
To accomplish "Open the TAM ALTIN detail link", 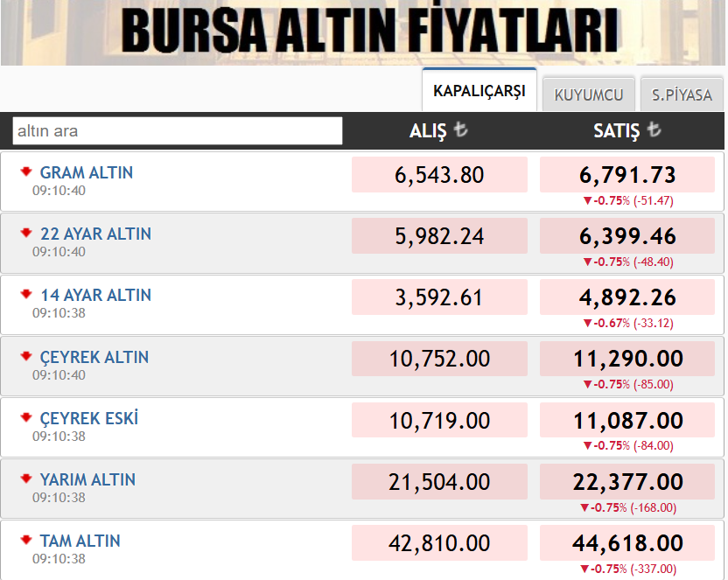I will 82,541.
